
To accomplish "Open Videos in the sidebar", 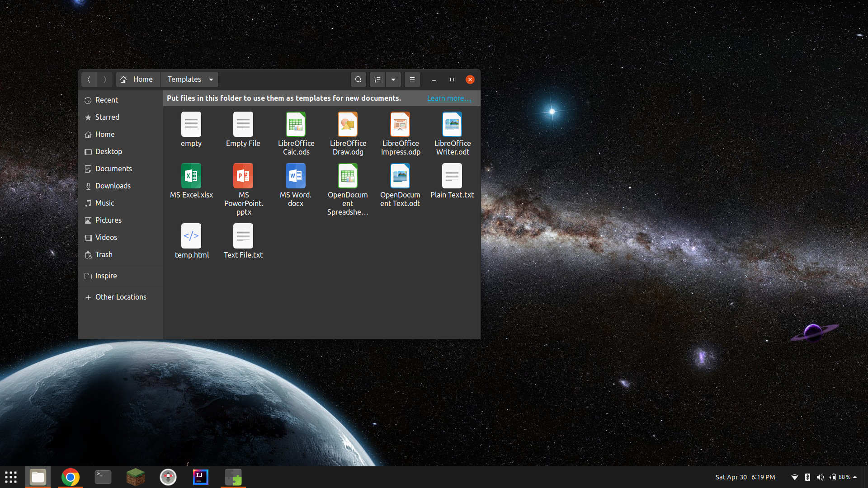I will coord(120,237).
